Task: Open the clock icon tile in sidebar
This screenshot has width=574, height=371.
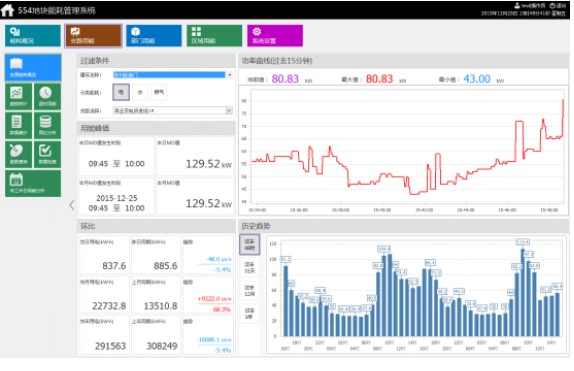Action: (47, 96)
